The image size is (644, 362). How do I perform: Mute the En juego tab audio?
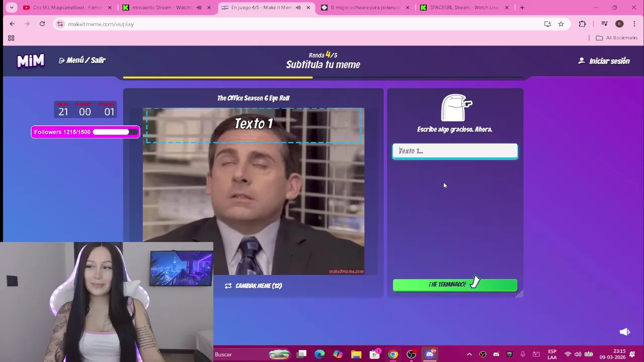[x=298, y=8]
